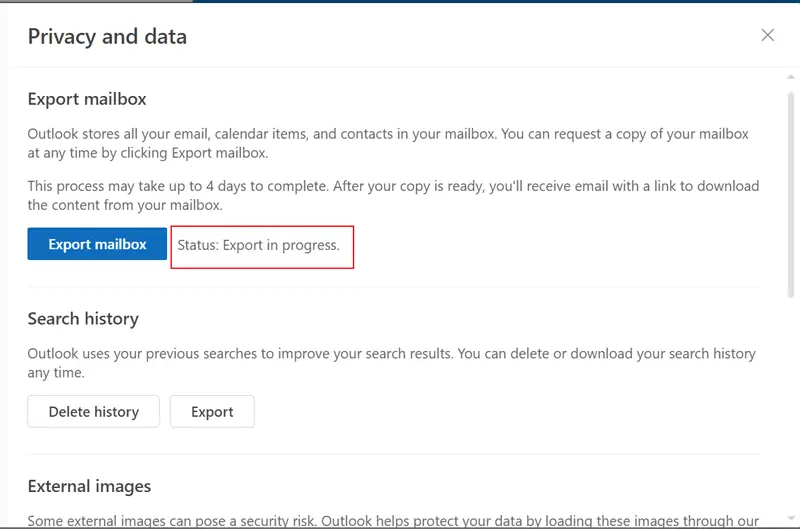This screenshot has width=800, height=529.
Task: Click Export button under Search history
Action: (212, 412)
